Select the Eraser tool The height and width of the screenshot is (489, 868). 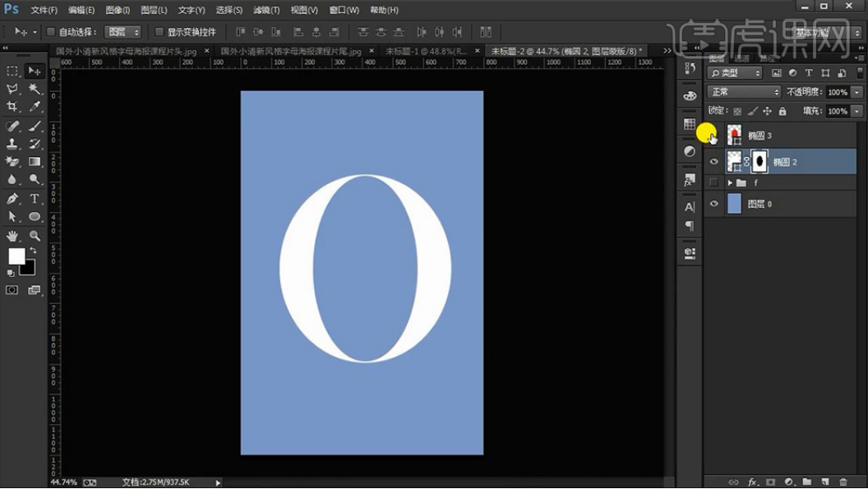(12, 162)
